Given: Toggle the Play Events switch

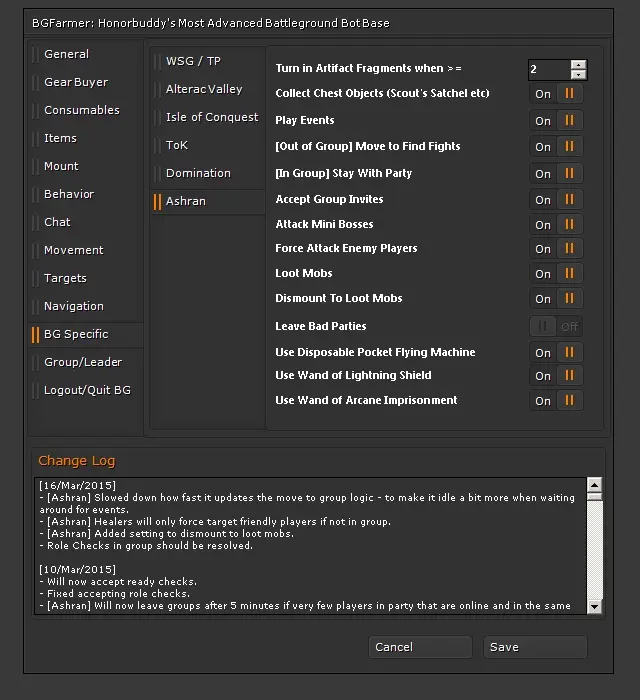Looking at the screenshot, I should point(556,121).
